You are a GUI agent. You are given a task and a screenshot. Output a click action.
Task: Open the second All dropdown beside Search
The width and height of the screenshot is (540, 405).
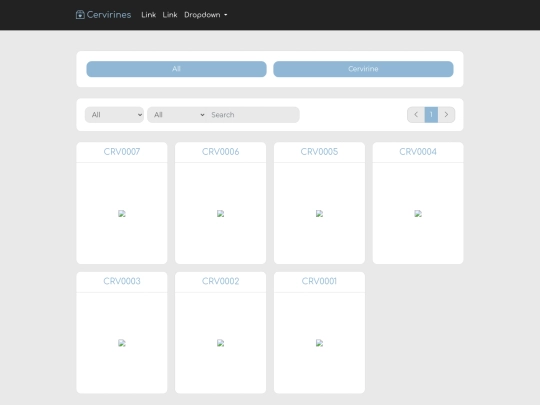pyautogui.click(x=177, y=115)
